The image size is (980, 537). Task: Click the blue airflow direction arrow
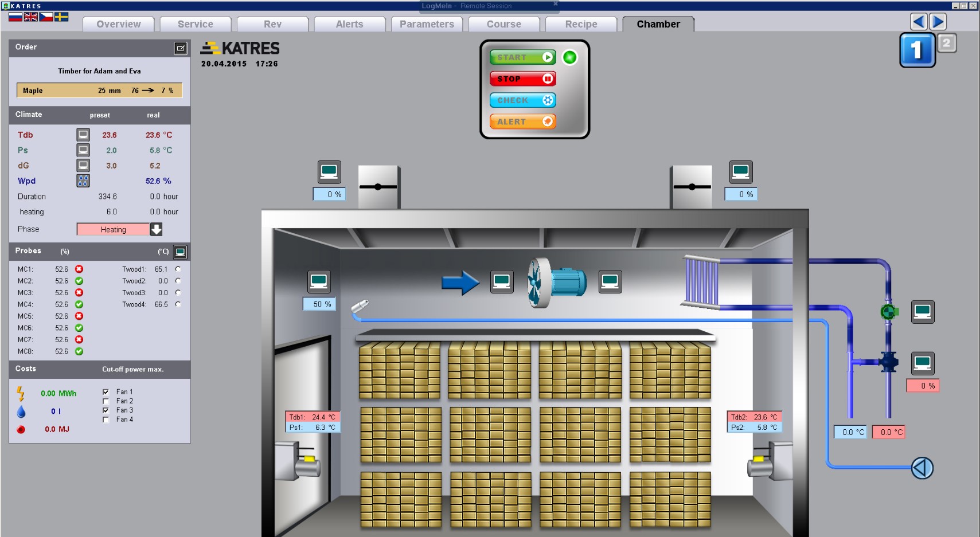[x=460, y=283]
